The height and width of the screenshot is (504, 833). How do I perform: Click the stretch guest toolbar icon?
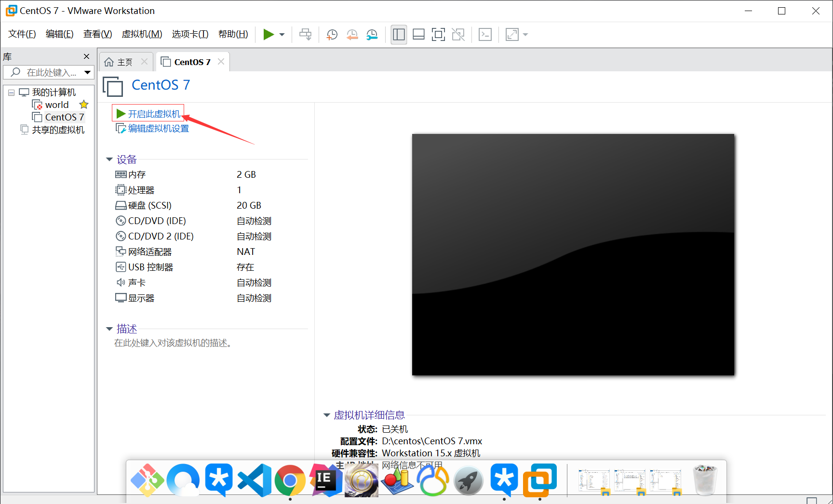click(x=512, y=34)
